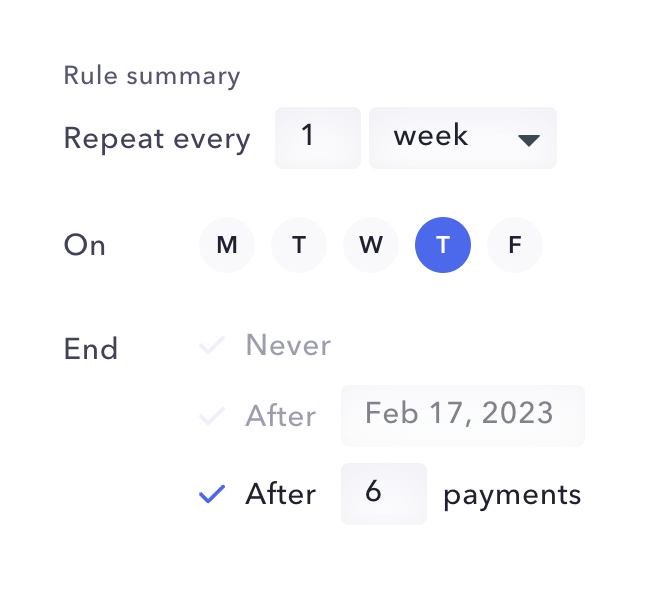Toggle Monday (M) day button
This screenshot has width=649, height=589.
227,245
